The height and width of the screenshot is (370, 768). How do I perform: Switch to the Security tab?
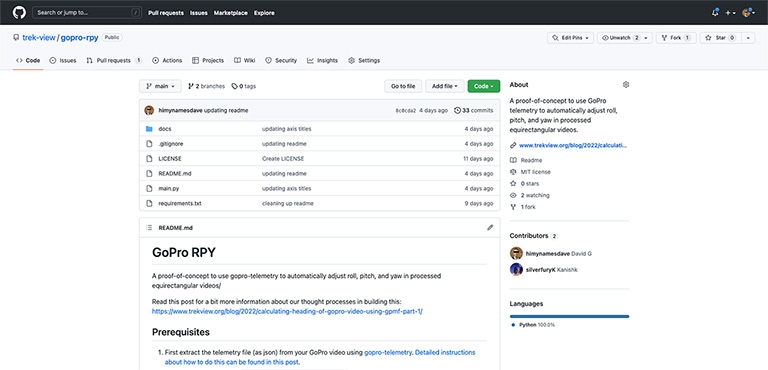281,61
